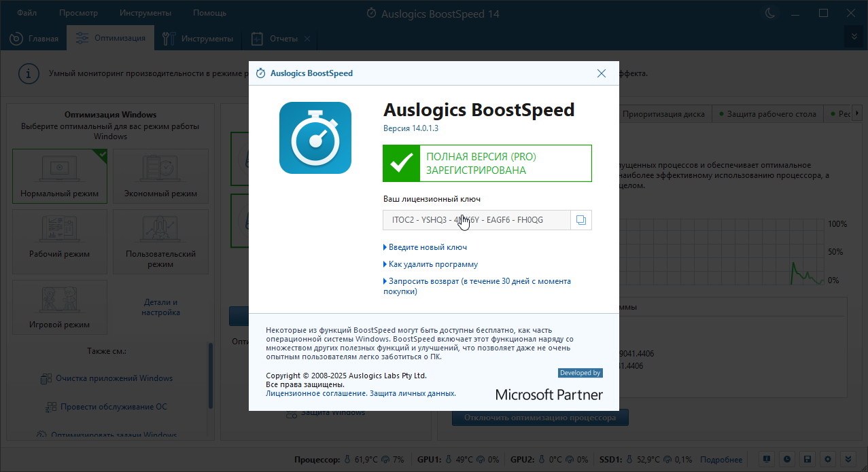Open Лицензионное соглашение link
This screenshot has width=868, height=472.
pos(316,393)
